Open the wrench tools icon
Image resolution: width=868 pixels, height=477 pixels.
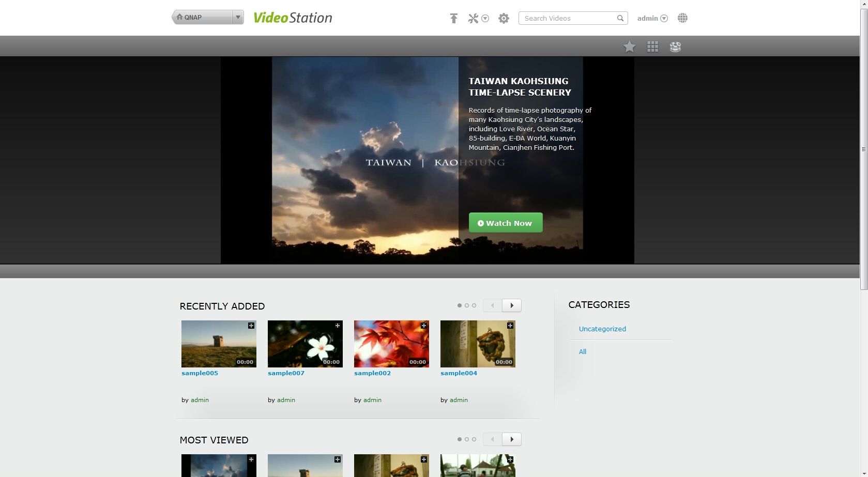click(x=473, y=19)
